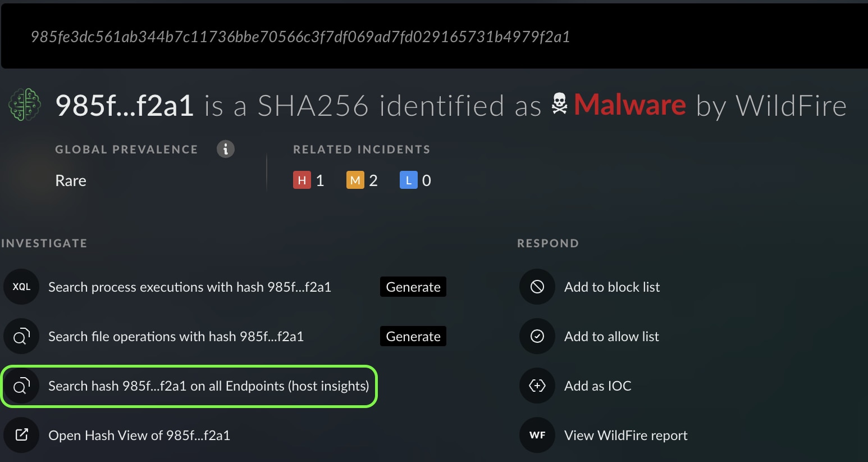Click the red high severity incidents badge
Screen dimensions: 868x462
pos(302,180)
